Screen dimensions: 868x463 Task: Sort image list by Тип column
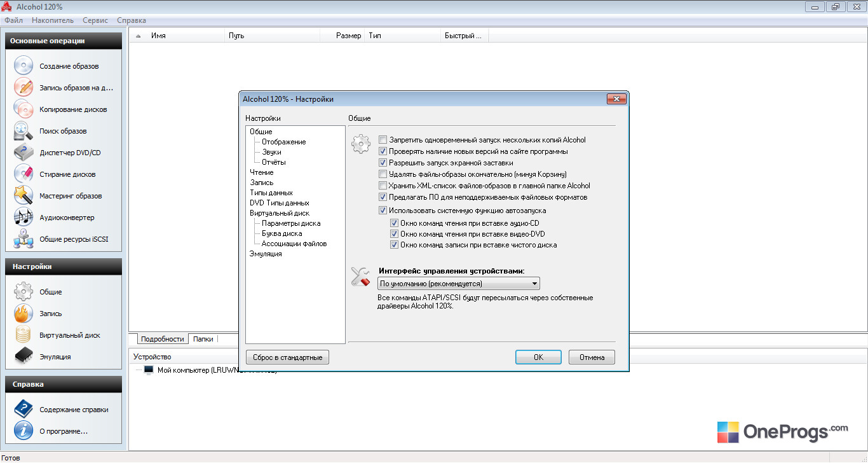click(403, 36)
